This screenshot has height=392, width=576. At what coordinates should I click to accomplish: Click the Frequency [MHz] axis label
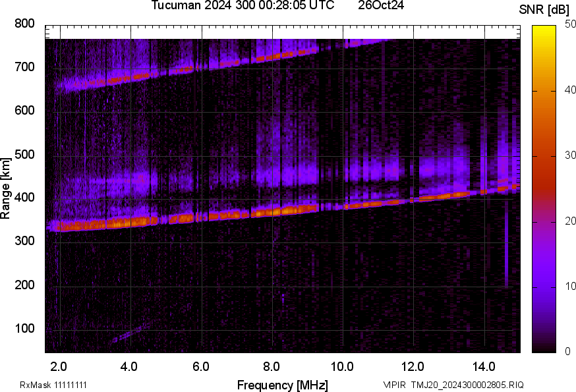pyautogui.click(x=282, y=385)
